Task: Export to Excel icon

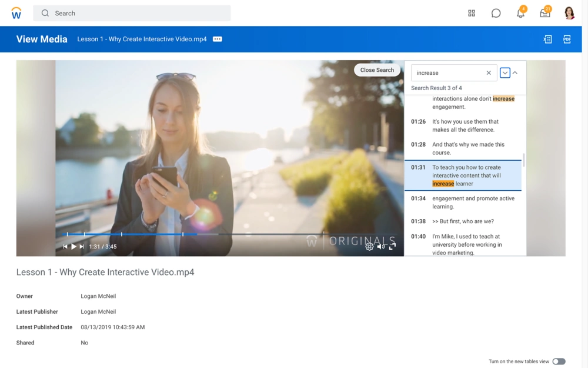Action: point(547,39)
